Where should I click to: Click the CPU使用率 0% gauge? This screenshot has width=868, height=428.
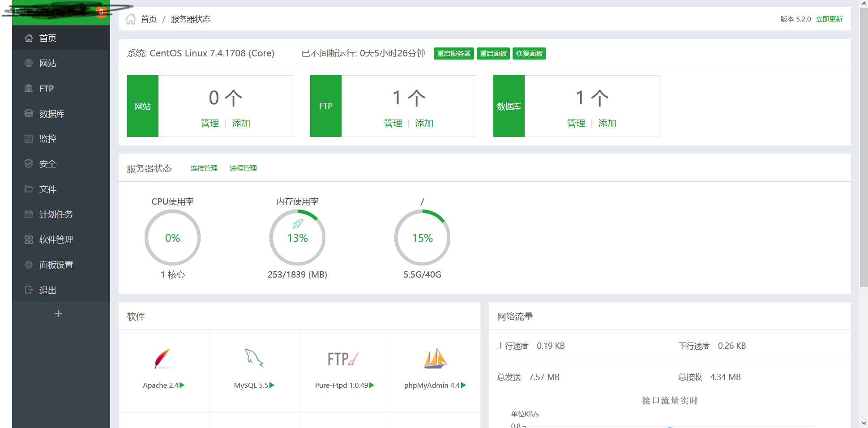click(x=172, y=238)
